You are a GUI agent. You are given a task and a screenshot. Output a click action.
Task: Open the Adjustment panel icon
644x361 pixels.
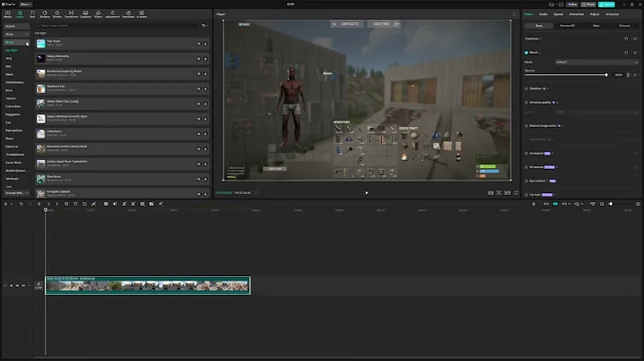(x=113, y=14)
